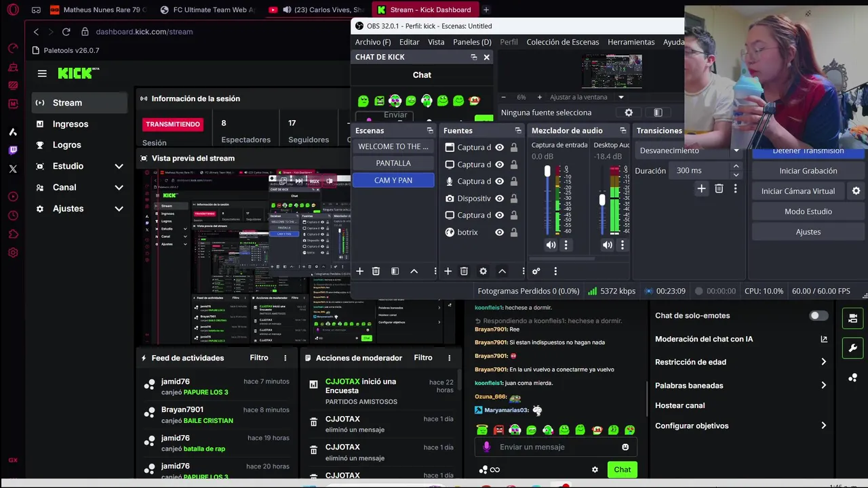This screenshot has height=488, width=868.
Task: Delete selected scene with Escenas trash icon
Action: pyautogui.click(x=376, y=271)
